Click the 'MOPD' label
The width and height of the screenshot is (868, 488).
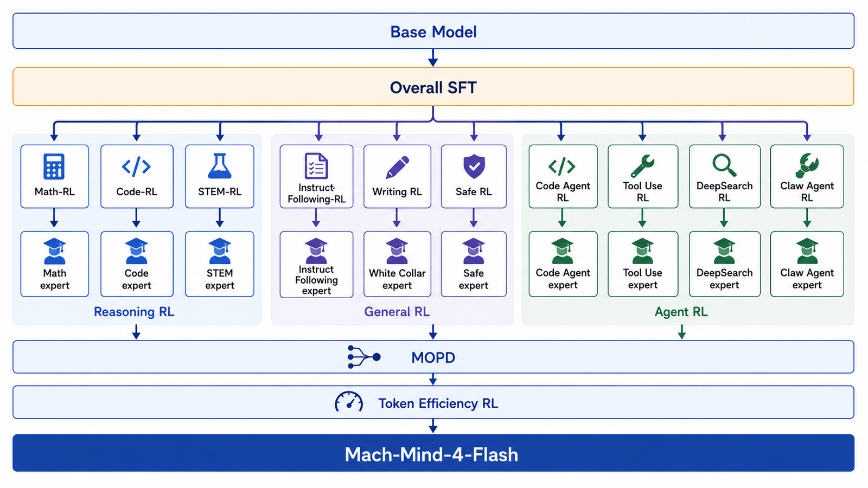(433, 357)
